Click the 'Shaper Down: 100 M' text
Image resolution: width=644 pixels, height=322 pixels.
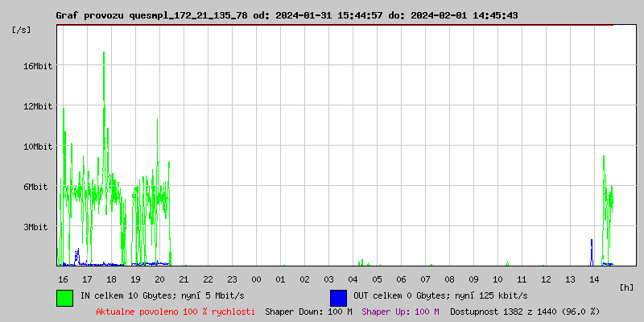(308, 312)
